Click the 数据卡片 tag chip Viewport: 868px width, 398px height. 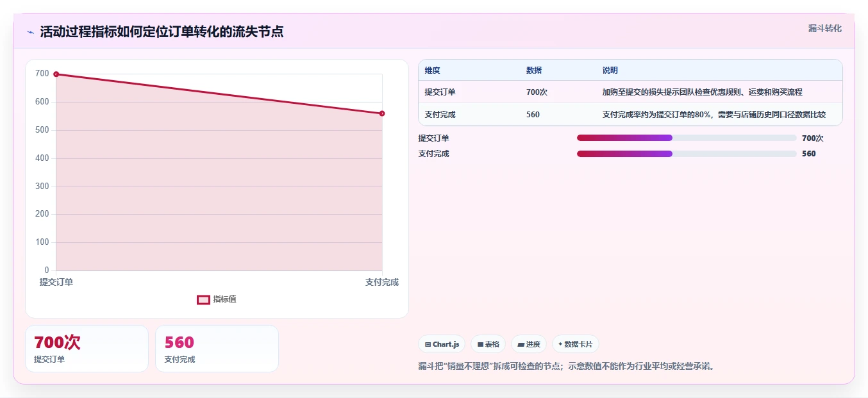click(575, 344)
